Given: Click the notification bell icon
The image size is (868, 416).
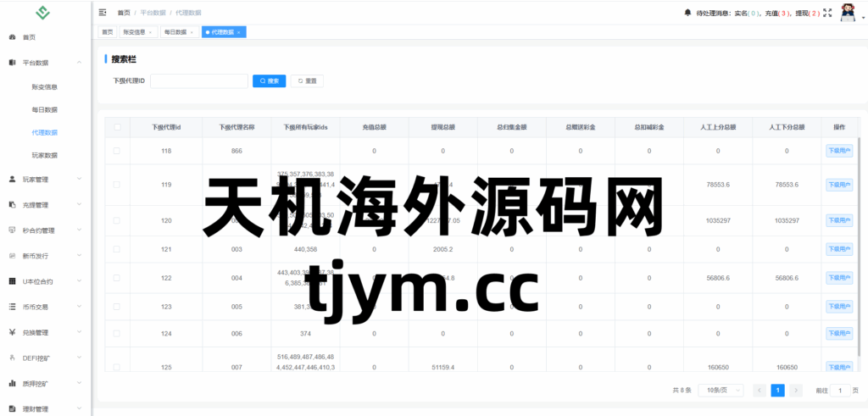Looking at the screenshot, I should pyautogui.click(x=687, y=13).
